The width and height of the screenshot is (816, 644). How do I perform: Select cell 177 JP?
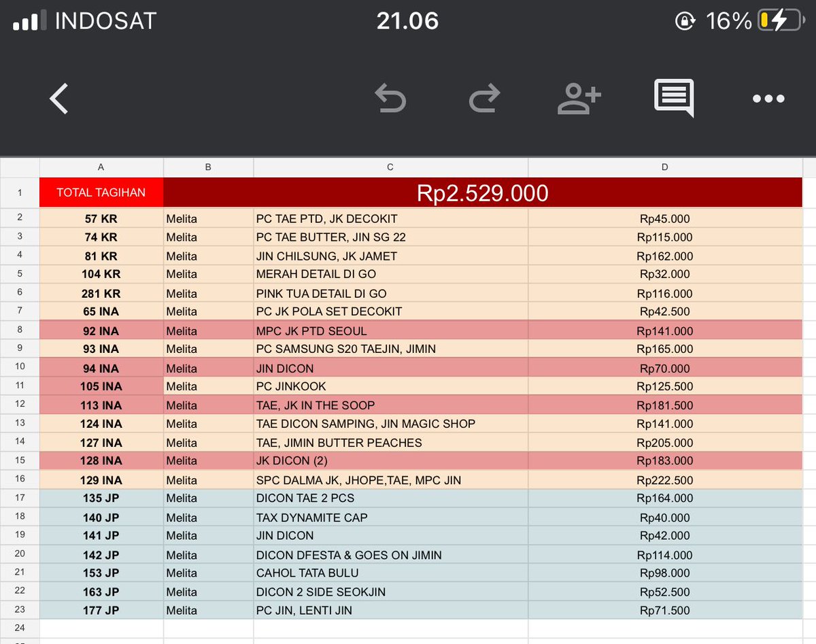pyautogui.click(x=101, y=610)
